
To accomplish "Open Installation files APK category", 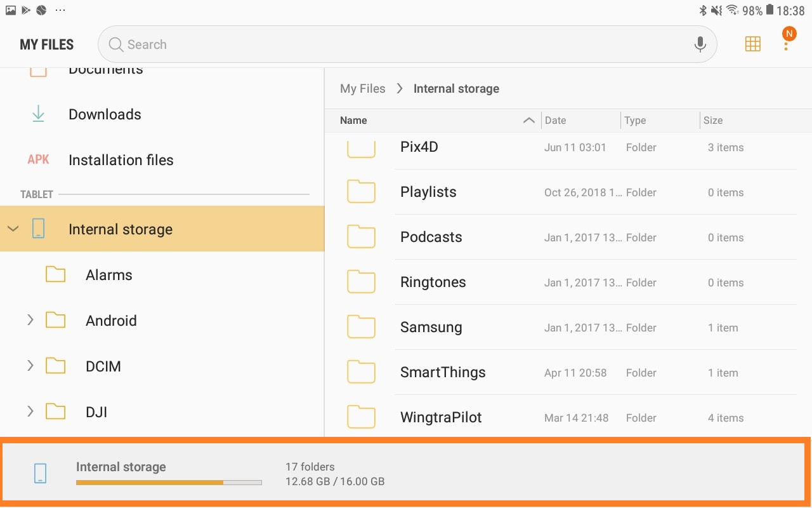I will pos(121,160).
